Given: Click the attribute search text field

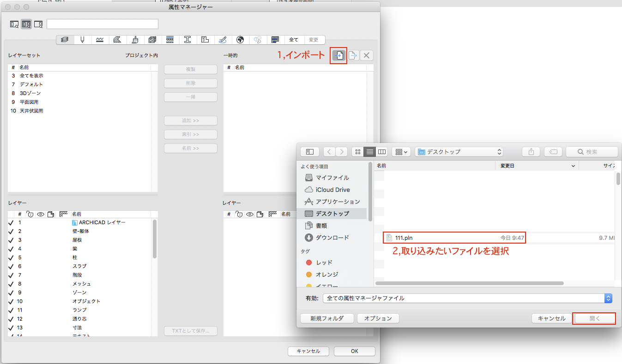Looking at the screenshot, I should coord(102,24).
